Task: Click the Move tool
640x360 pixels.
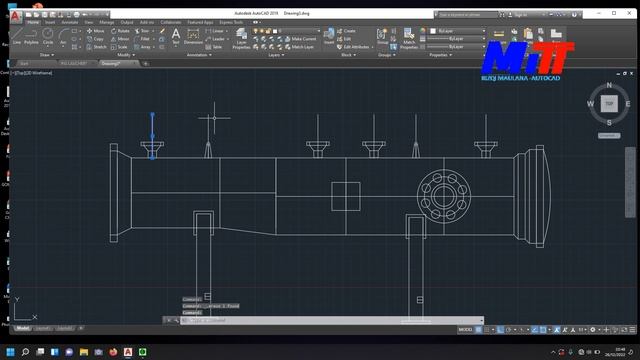Action: 96,31
